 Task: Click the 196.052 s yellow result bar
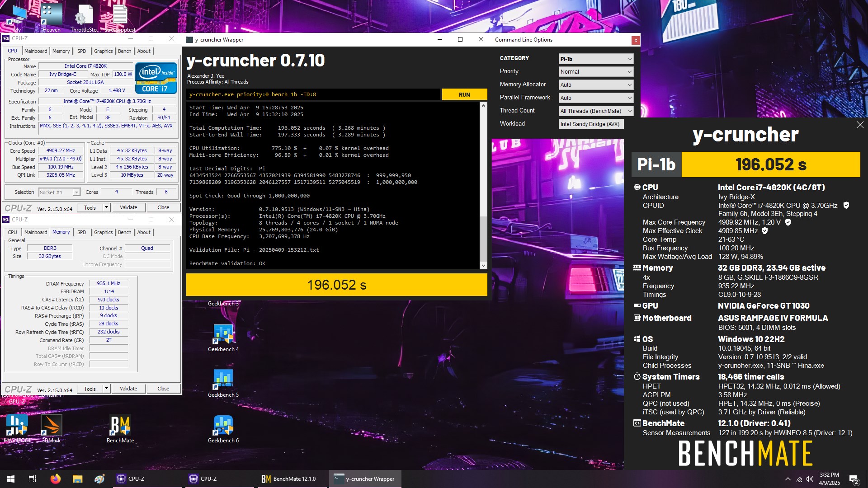coord(337,285)
